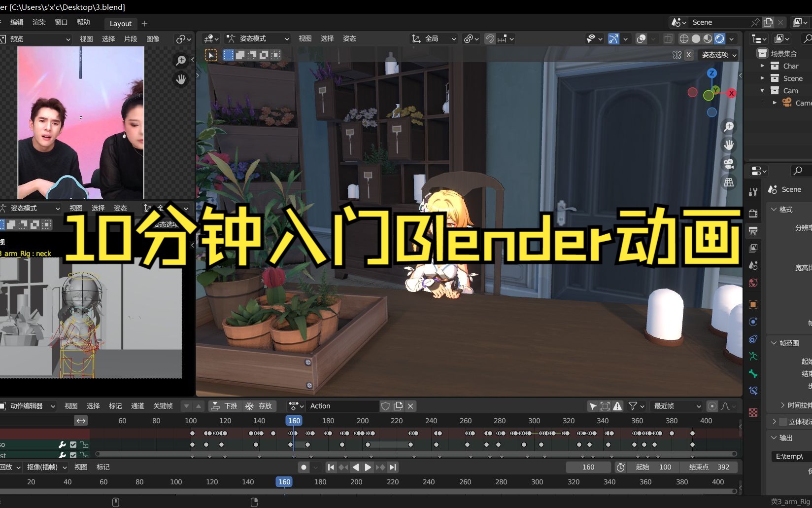Select the tweak tool icon in viewport
Viewport: 812px width, 508px height.
pyautogui.click(x=210, y=55)
